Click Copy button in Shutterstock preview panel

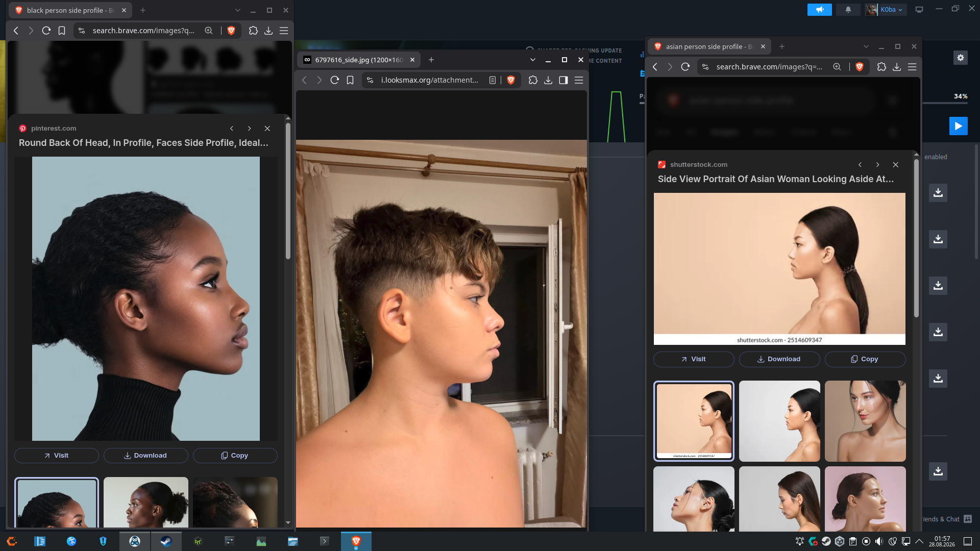point(865,359)
